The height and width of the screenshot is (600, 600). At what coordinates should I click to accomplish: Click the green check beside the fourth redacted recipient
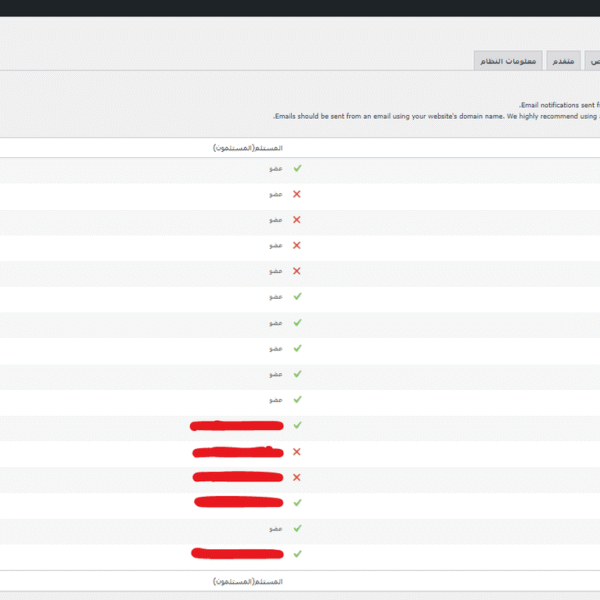297,503
